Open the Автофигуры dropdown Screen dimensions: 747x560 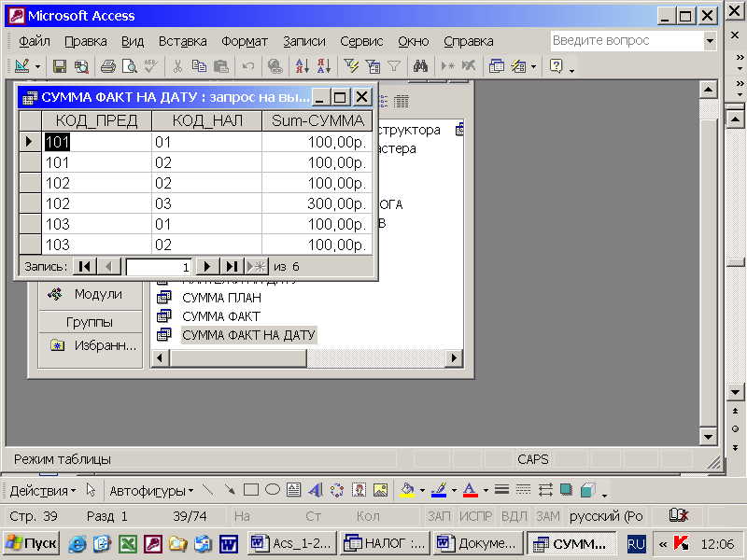[x=151, y=491]
